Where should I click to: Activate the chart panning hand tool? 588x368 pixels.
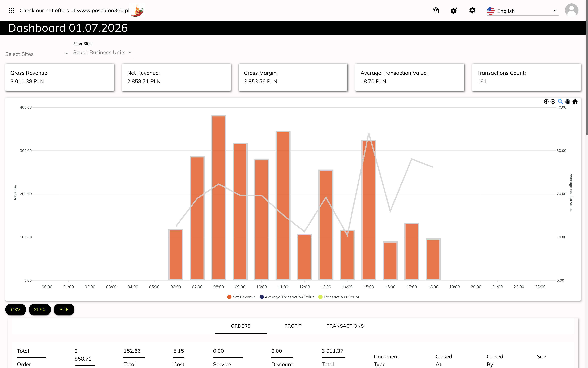[x=567, y=102]
